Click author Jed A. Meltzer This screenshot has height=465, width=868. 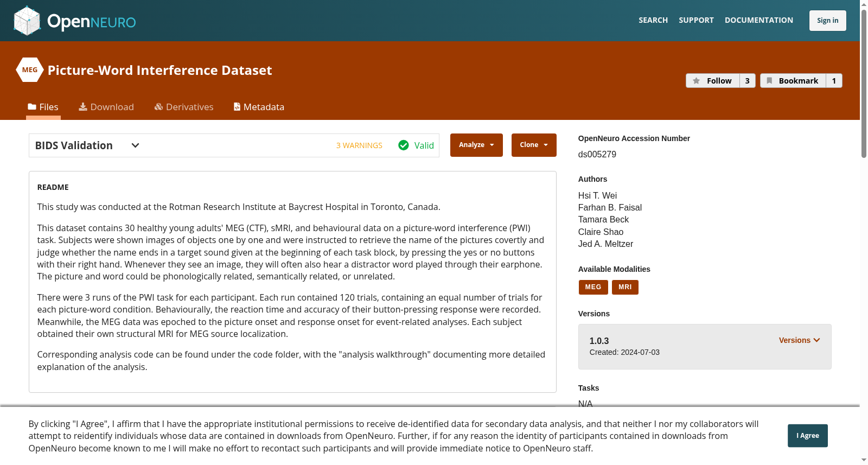coord(605,244)
